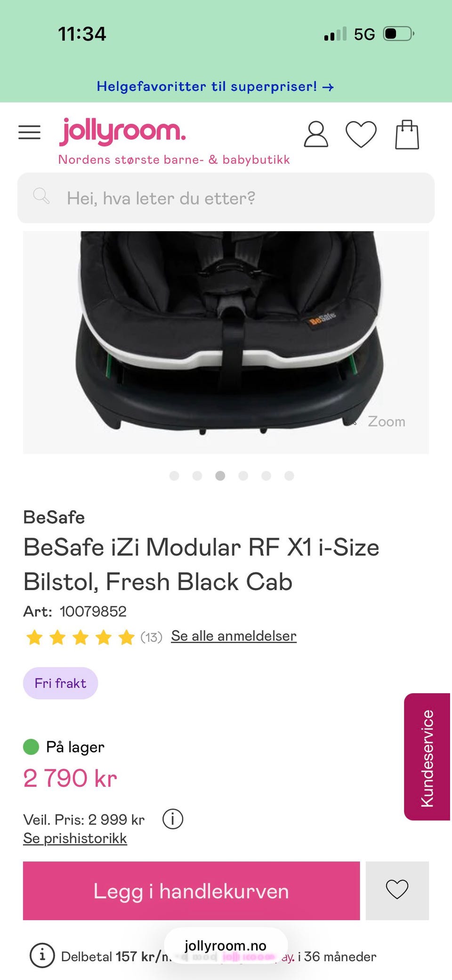
Task: Open the hamburger navigation menu
Action: tap(29, 132)
